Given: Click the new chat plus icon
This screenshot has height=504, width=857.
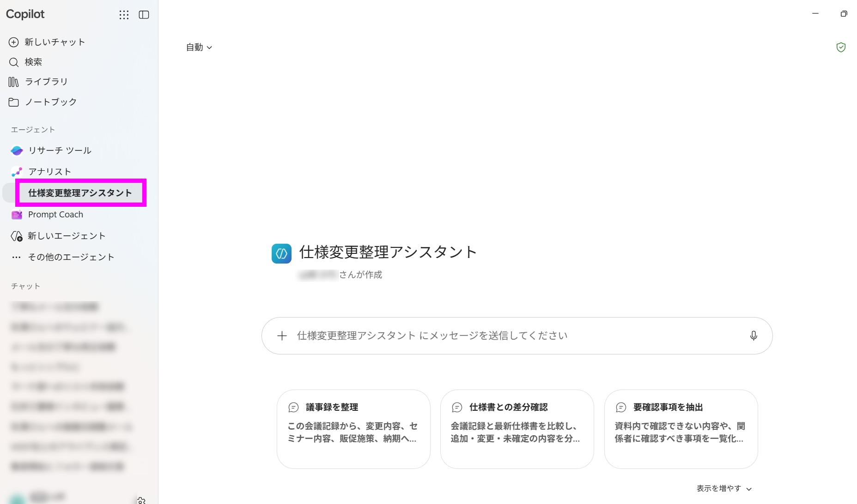Looking at the screenshot, I should tap(14, 42).
